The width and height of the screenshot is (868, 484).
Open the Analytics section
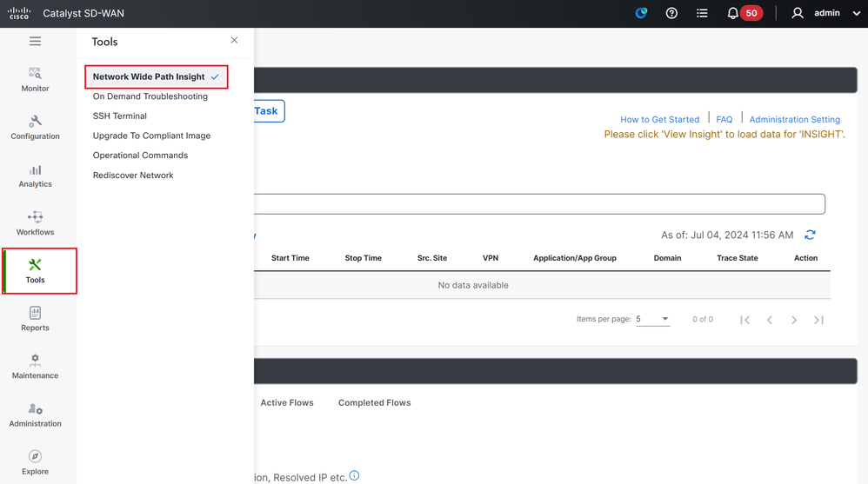click(x=35, y=176)
